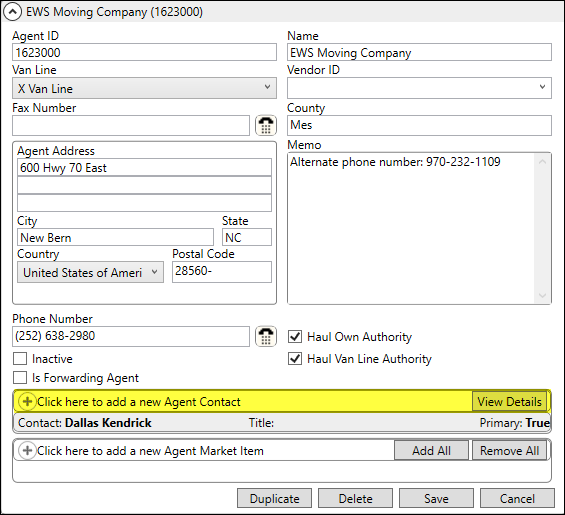The height and width of the screenshot is (515, 565).
Task: Select the Dallas Kendrick contact row
Action: [x=282, y=422]
